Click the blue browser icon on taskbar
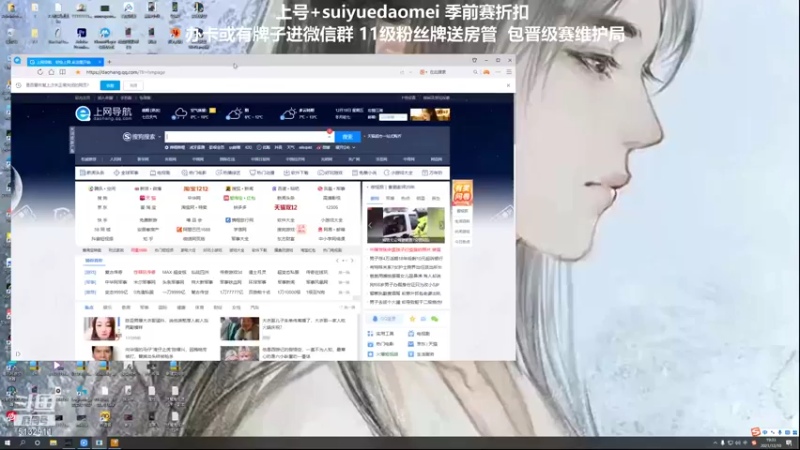 tap(84, 443)
